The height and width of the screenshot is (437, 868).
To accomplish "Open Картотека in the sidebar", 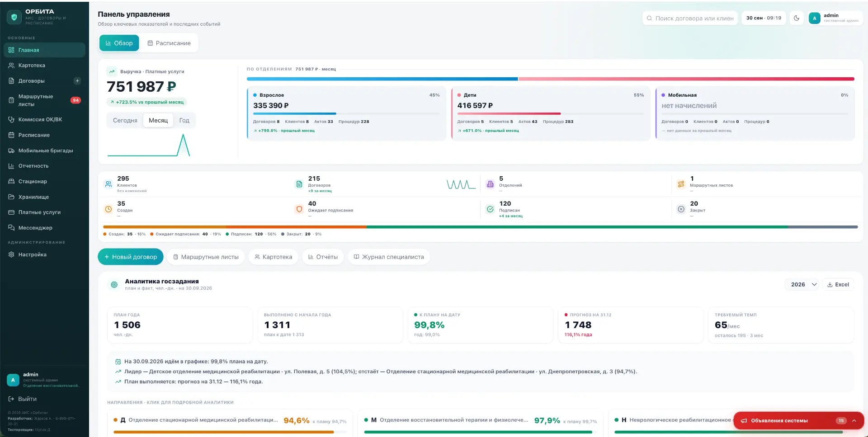I will tap(44, 66).
